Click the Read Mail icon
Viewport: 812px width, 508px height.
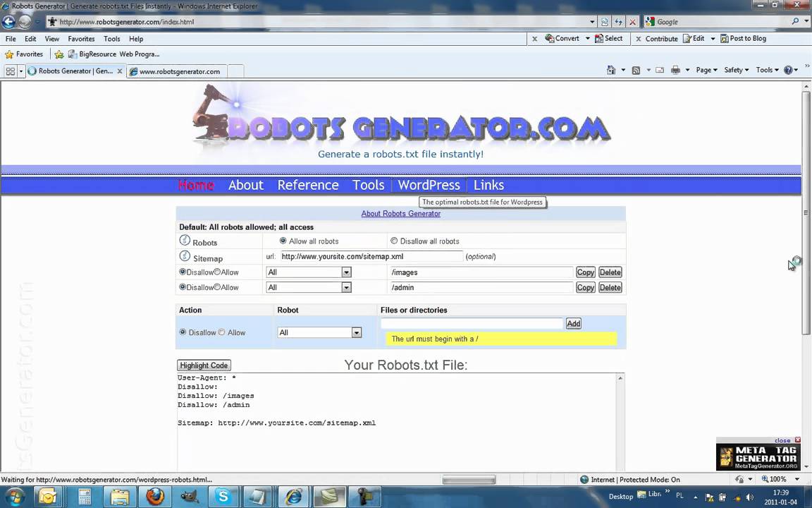(660, 70)
